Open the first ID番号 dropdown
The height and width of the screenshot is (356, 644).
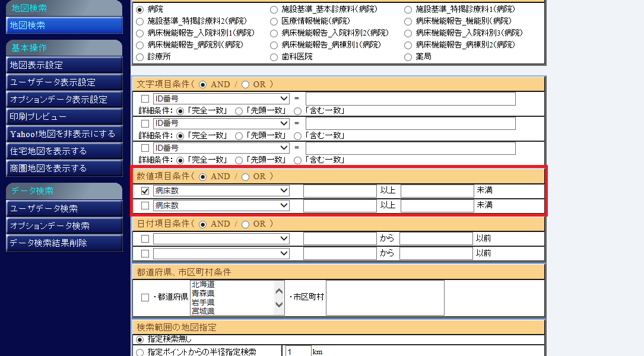pos(221,99)
